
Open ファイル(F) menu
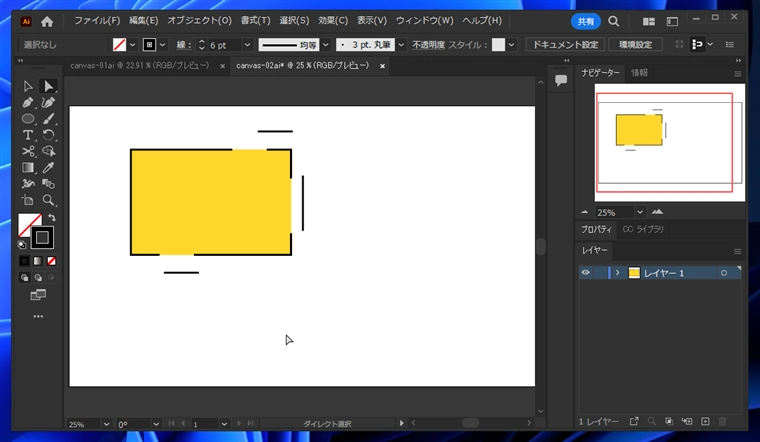[x=97, y=21]
